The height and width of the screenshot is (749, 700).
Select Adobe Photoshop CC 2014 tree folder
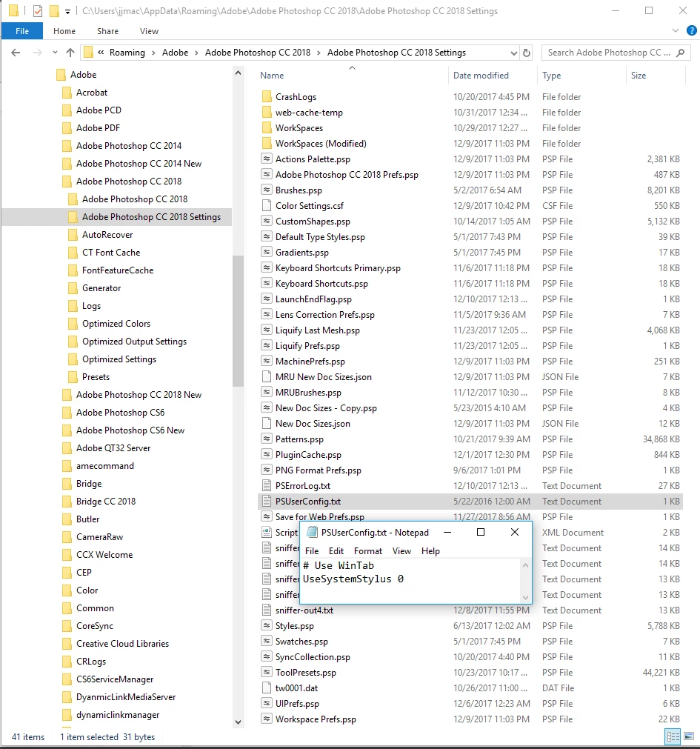[x=129, y=146]
